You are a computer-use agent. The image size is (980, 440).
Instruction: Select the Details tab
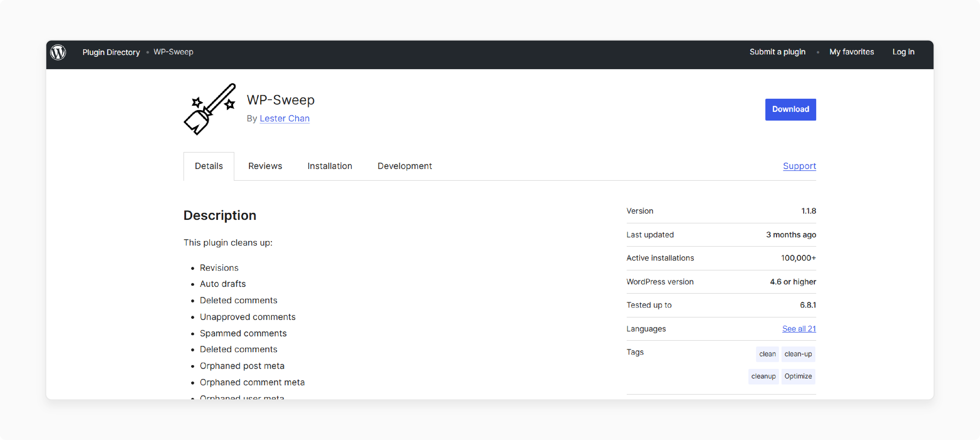coord(209,166)
